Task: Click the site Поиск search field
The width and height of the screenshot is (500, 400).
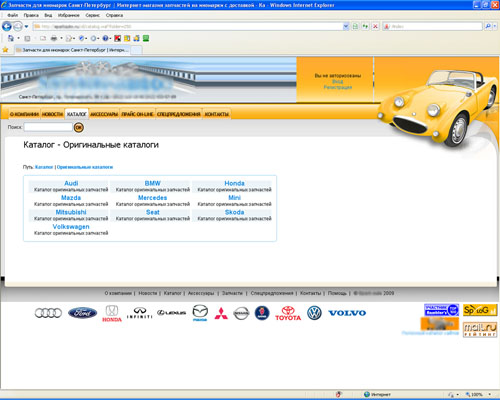Action: 48,127
